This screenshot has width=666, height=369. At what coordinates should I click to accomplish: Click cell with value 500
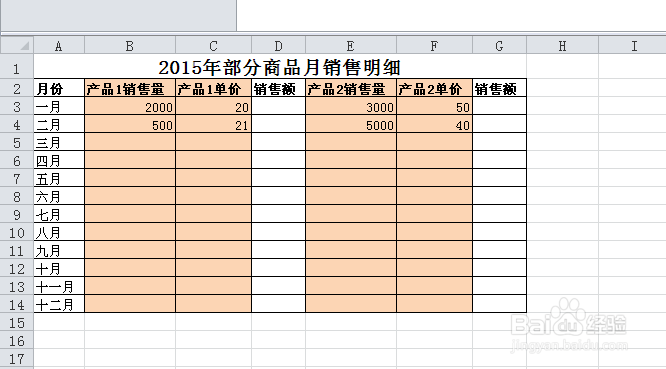coord(130,124)
